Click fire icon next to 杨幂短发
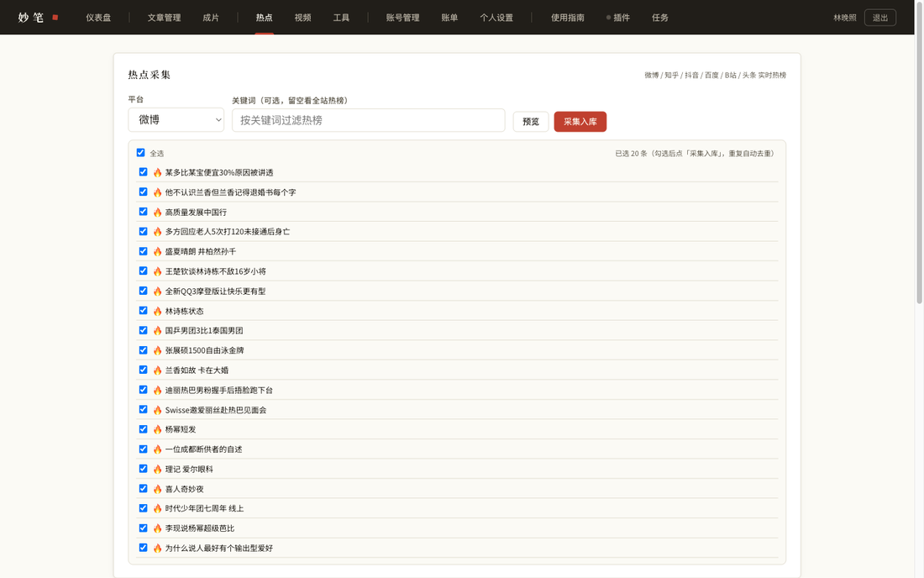 coord(157,429)
